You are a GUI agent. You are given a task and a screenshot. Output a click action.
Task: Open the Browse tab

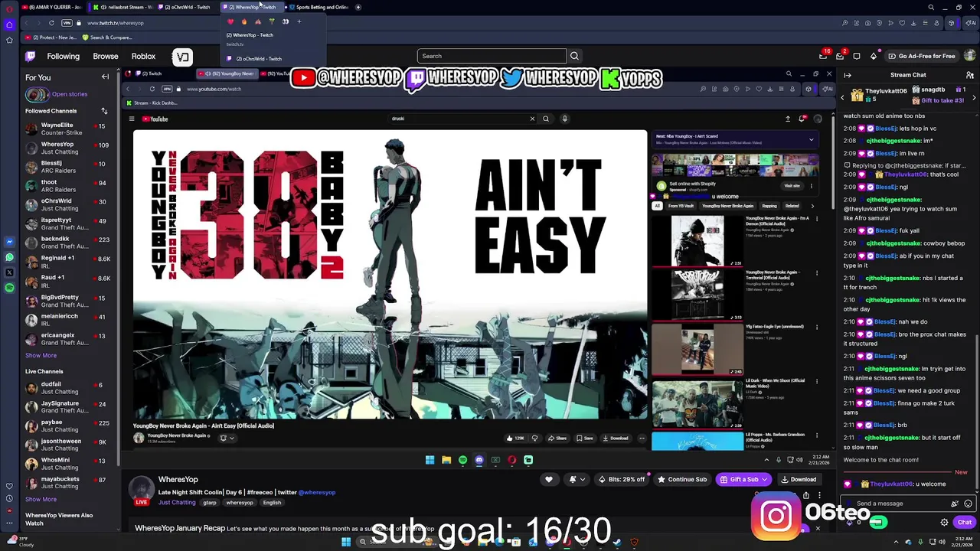coord(106,56)
